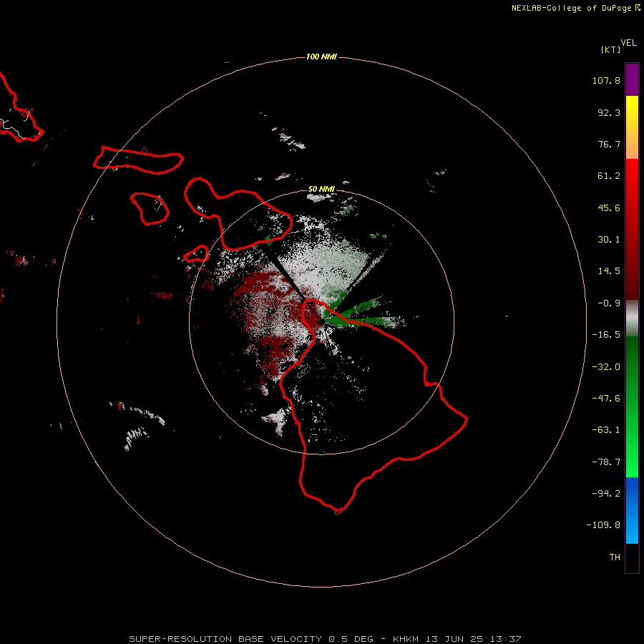Click the 92.3 velocity scale value

click(609, 112)
